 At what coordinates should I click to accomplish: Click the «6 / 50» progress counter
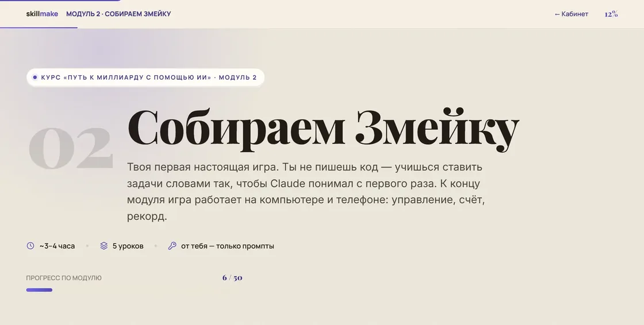tap(232, 278)
